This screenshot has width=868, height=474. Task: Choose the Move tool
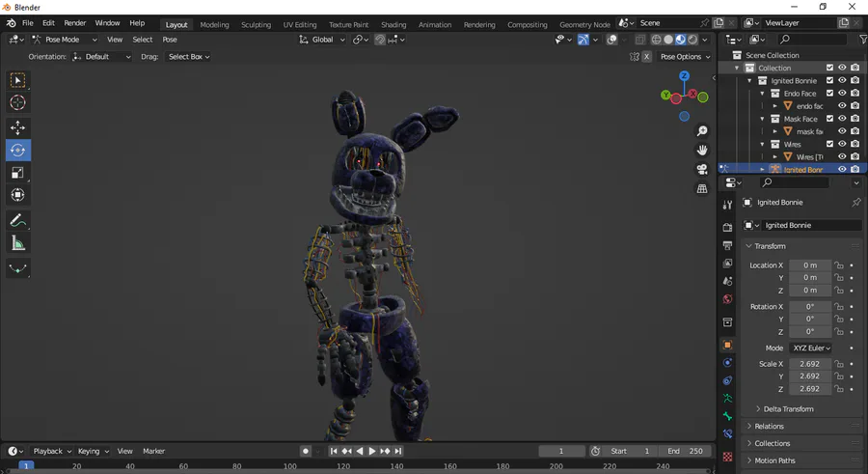click(x=17, y=128)
